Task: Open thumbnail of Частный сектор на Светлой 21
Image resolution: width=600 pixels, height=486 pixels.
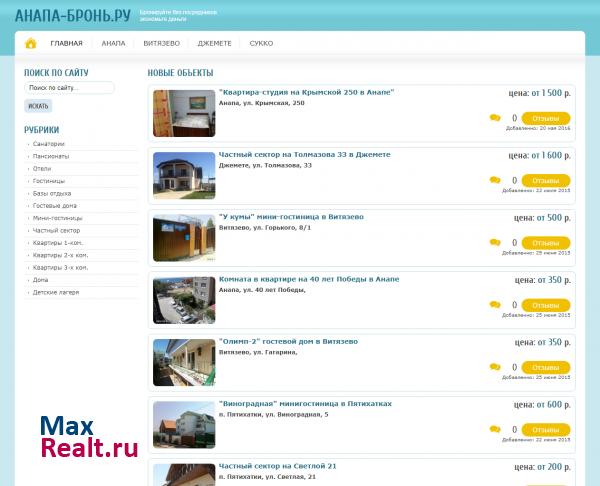Action: (184, 475)
